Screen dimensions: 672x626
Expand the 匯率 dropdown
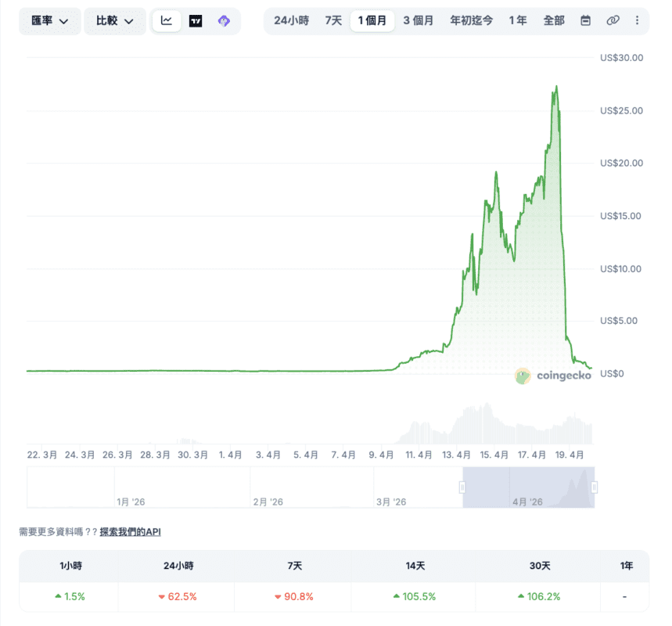50,21
